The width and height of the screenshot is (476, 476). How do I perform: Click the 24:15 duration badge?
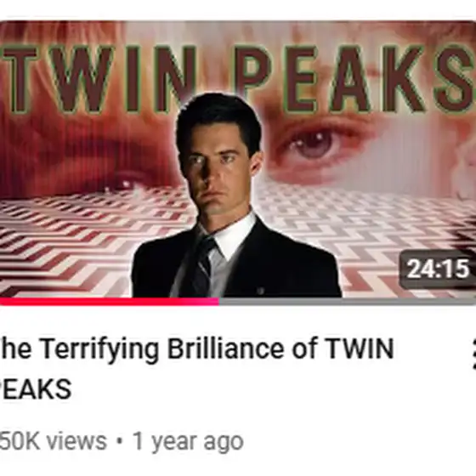pos(437,269)
